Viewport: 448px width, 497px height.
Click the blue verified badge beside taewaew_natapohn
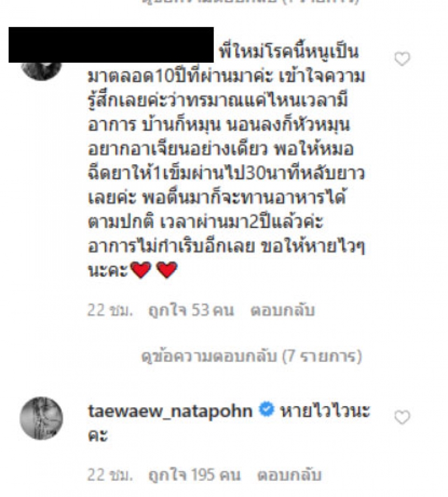[266, 409]
